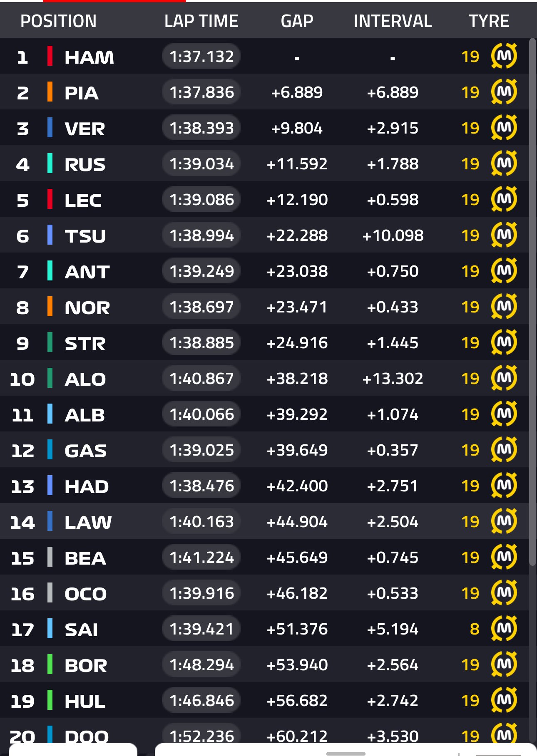The width and height of the screenshot is (537, 756).
Task: Click the orange team color bar beside PIA
Action: 50,92
